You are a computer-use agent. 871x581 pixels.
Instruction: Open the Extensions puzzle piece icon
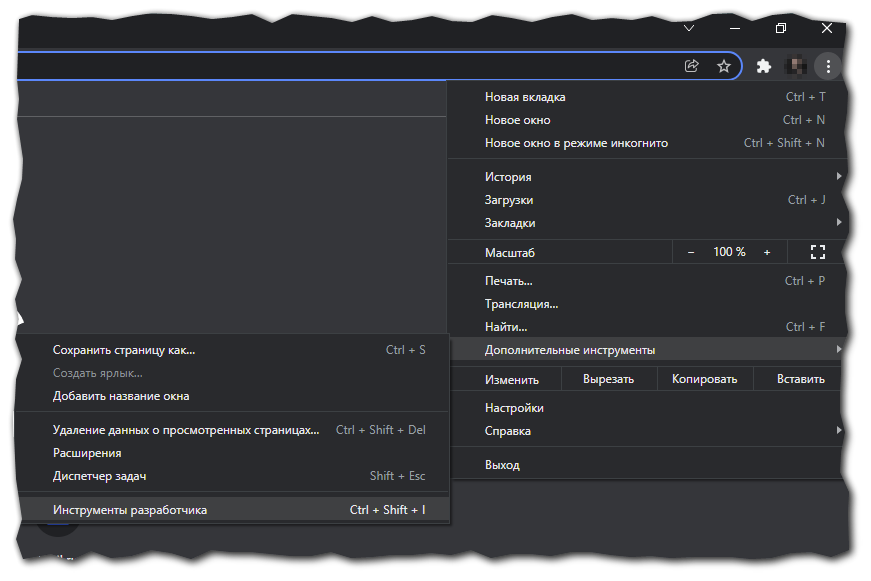tap(764, 66)
